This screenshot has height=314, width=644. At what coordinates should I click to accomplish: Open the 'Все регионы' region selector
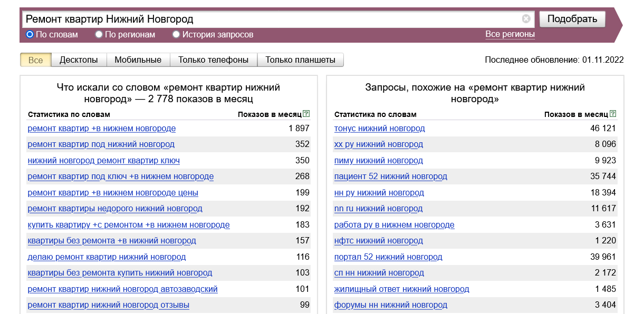click(x=510, y=34)
